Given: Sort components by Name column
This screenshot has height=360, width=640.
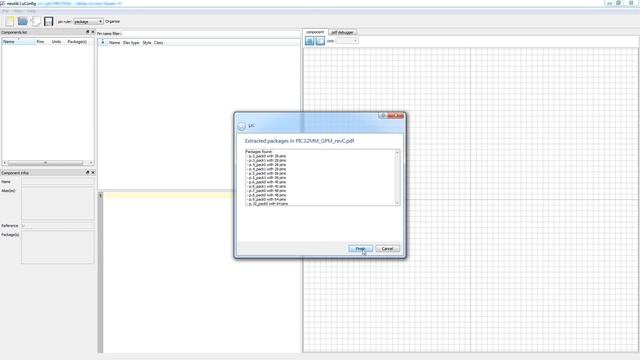Looking at the screenshot, I should 18,42.
